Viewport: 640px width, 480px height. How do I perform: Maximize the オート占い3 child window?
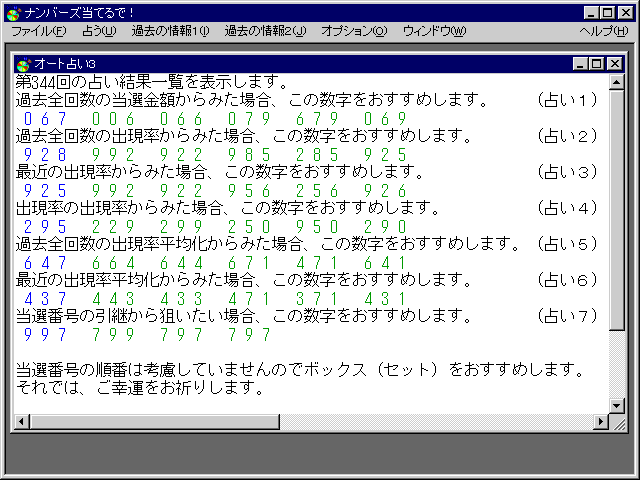(x=596, y=64)
